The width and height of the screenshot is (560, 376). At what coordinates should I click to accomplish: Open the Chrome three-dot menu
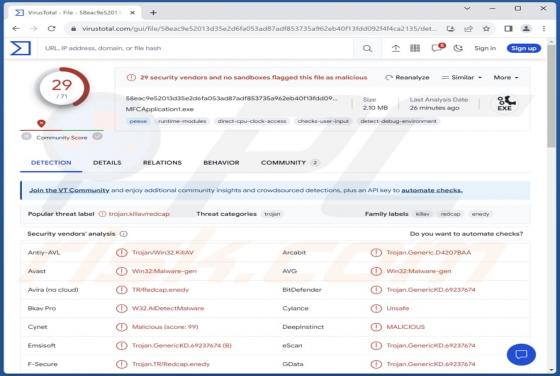tap(544, 29)
